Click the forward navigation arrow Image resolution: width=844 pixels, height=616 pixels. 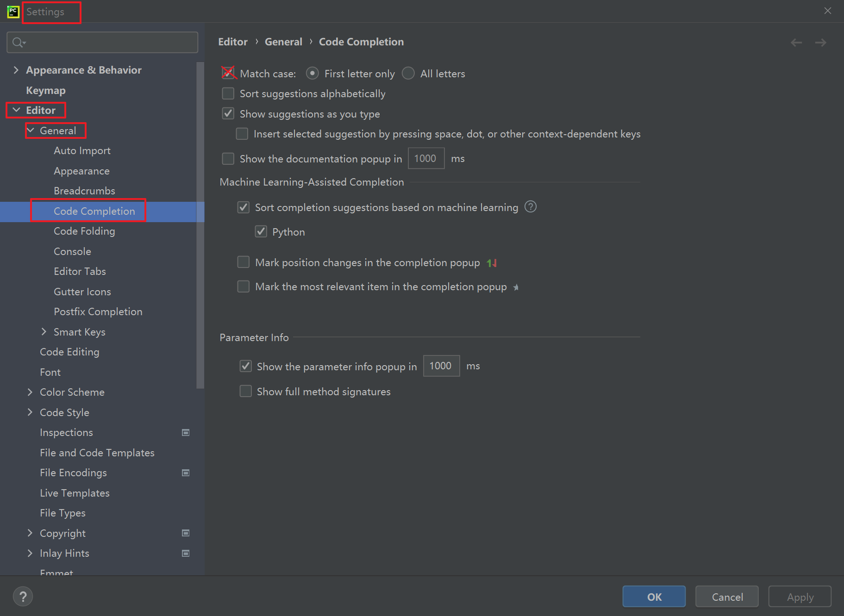tap(821, 43)
